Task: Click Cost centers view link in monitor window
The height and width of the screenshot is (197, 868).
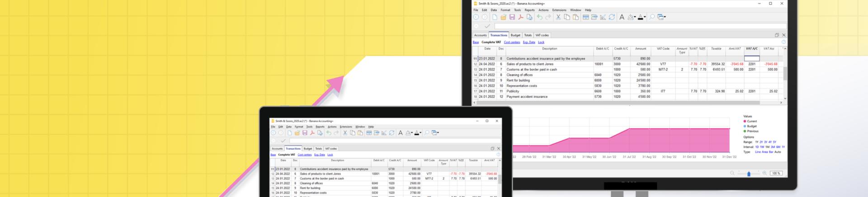Action: (x=512, y=42)
